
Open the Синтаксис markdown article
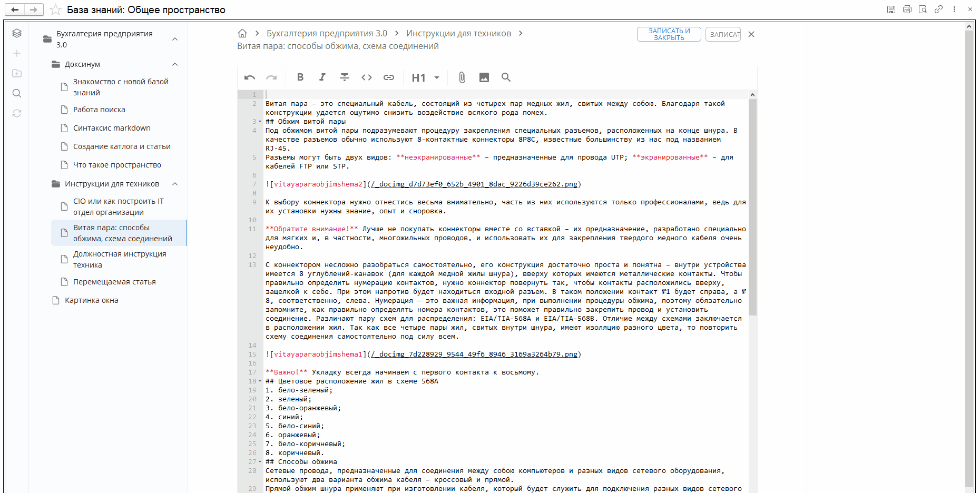[x=112, y=128]
